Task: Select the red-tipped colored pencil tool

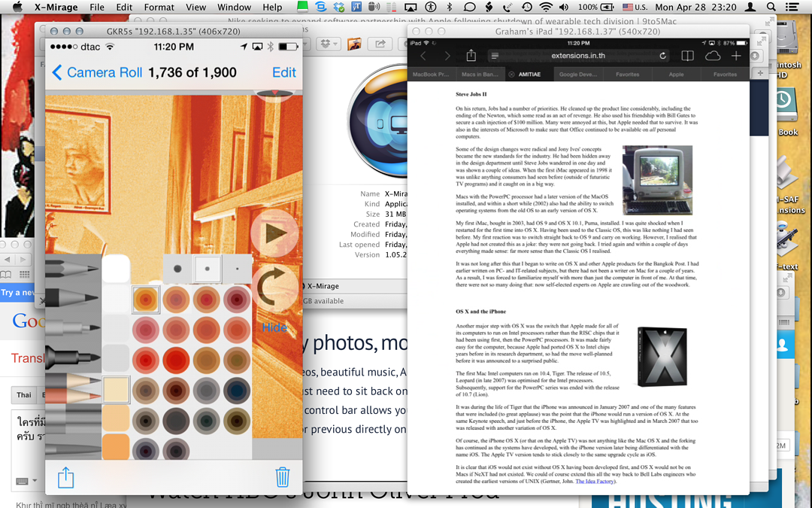Action: (72, 397)
